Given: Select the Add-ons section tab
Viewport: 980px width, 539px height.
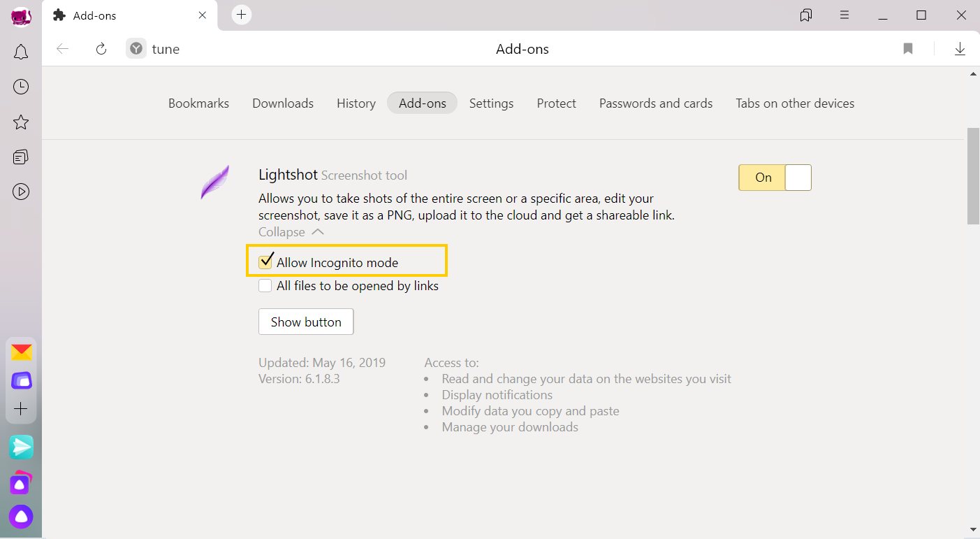Looking at the screenshot, I should coord(422,103).
